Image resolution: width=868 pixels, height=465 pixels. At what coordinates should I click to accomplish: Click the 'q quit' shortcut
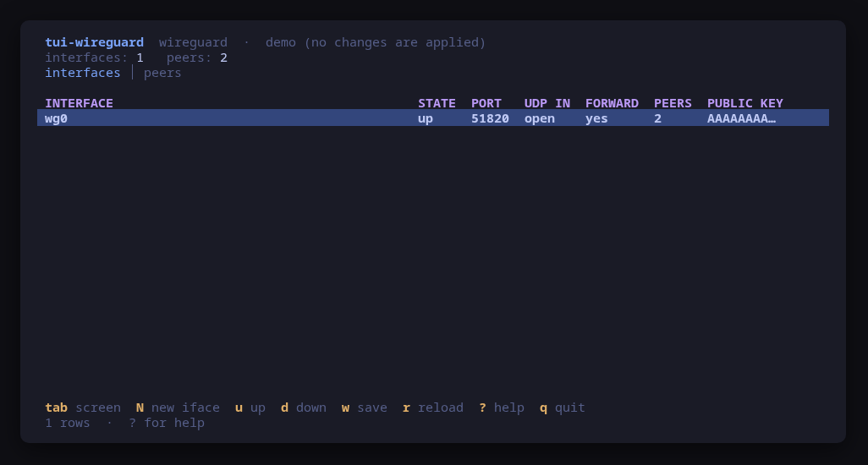(563, 408)
